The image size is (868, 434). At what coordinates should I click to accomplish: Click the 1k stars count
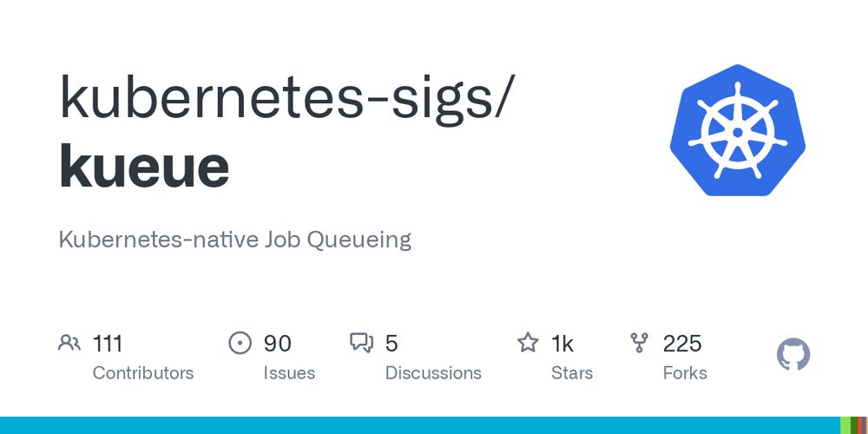[x=562, y=344]
